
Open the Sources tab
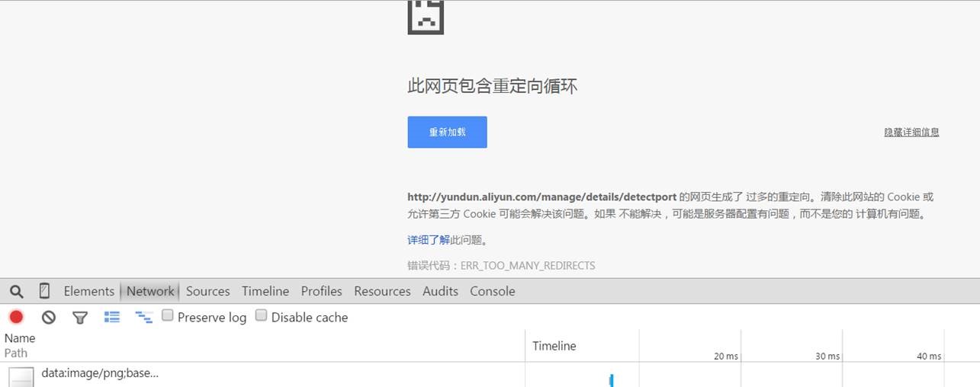[x=207, y=291]
